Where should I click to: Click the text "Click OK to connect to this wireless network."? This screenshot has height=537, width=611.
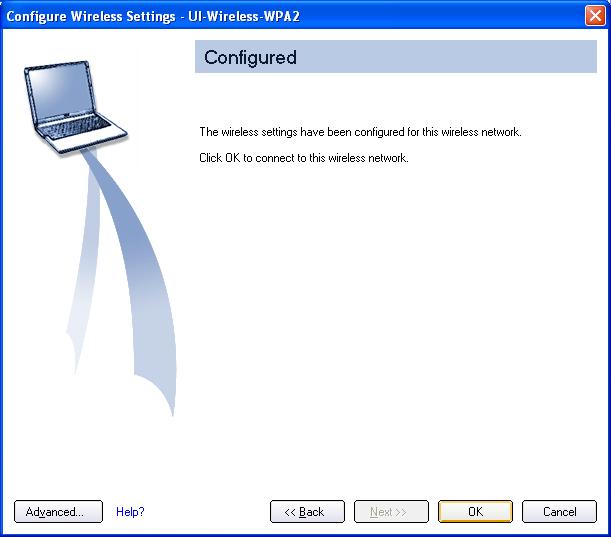(x=304, y=158)
